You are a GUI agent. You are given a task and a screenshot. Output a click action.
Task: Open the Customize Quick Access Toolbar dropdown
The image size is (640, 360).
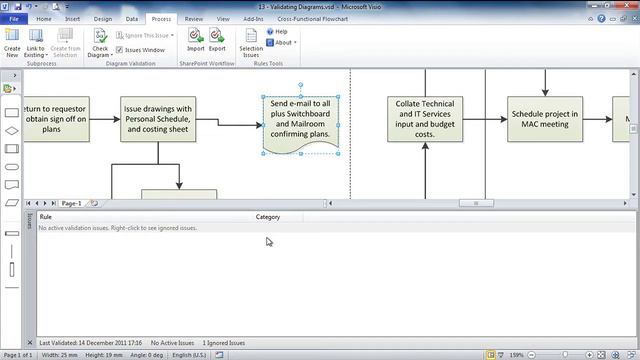pyautogui.click(x=67, y=7)
